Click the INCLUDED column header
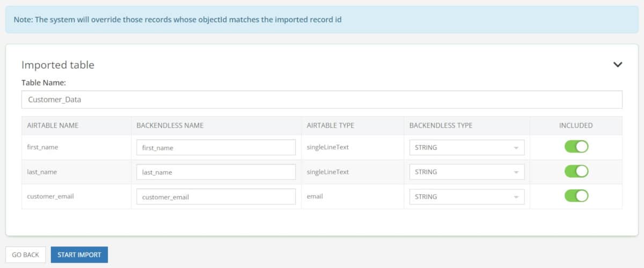The height and width of the screenshot is (268, 644). [x=576, y=125]
